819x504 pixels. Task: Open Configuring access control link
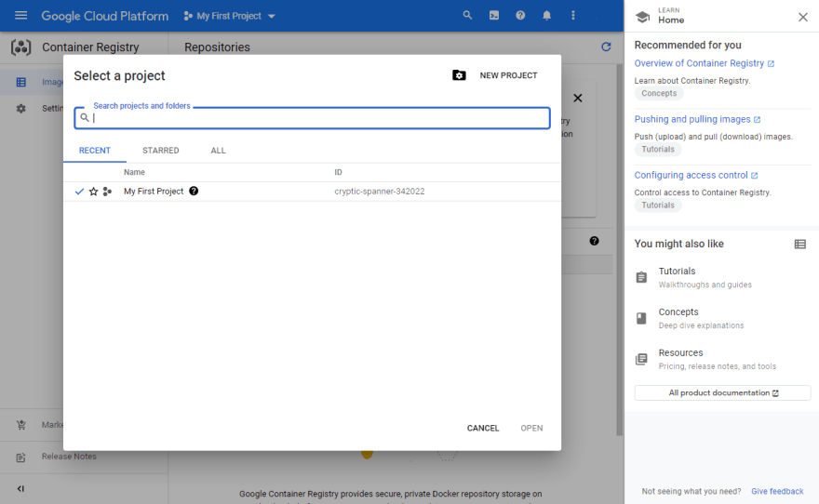coord(696,176)
